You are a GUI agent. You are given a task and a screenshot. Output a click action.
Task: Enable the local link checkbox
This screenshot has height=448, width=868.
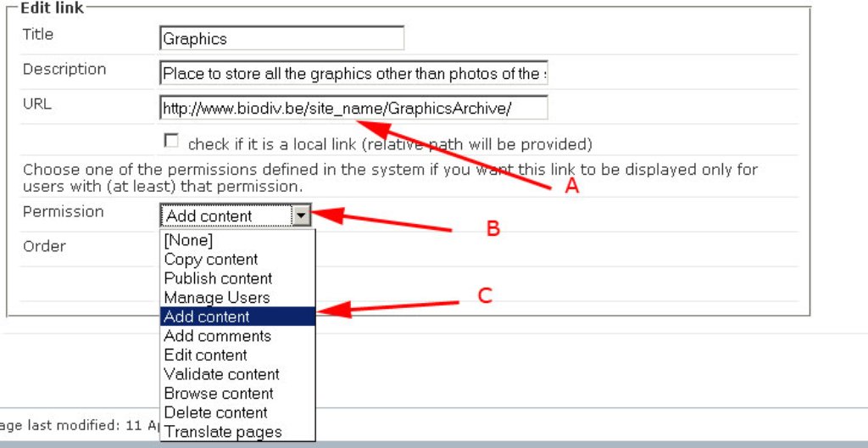pos(171,141)
